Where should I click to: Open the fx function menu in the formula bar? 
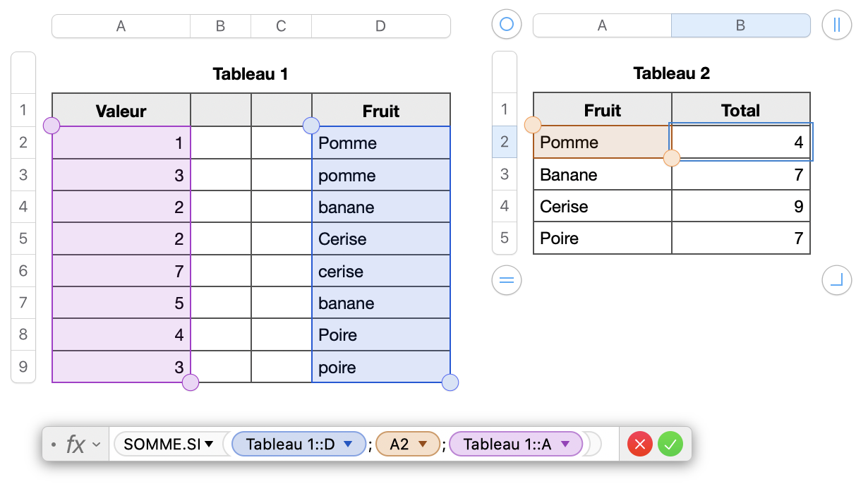[81, 444]
